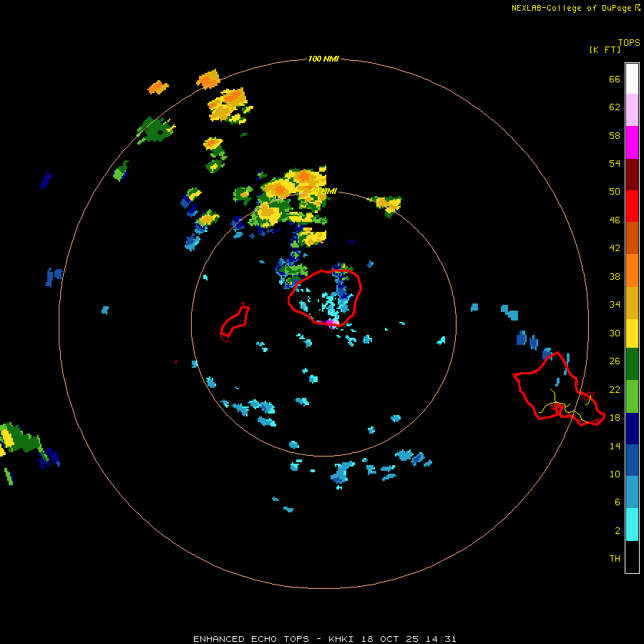Pick the bright yellow legend swatch
This screenshot has width=644, height=644.
click(x=632, y=333)
